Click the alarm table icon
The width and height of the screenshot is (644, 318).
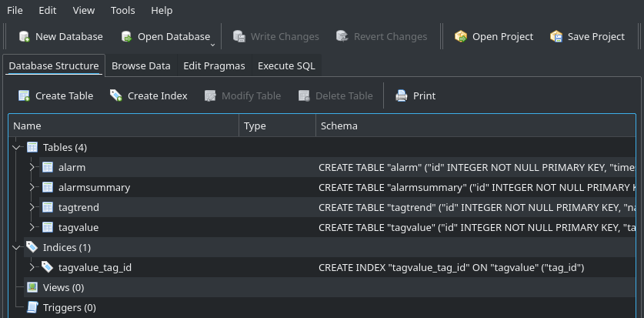[48, 167]
